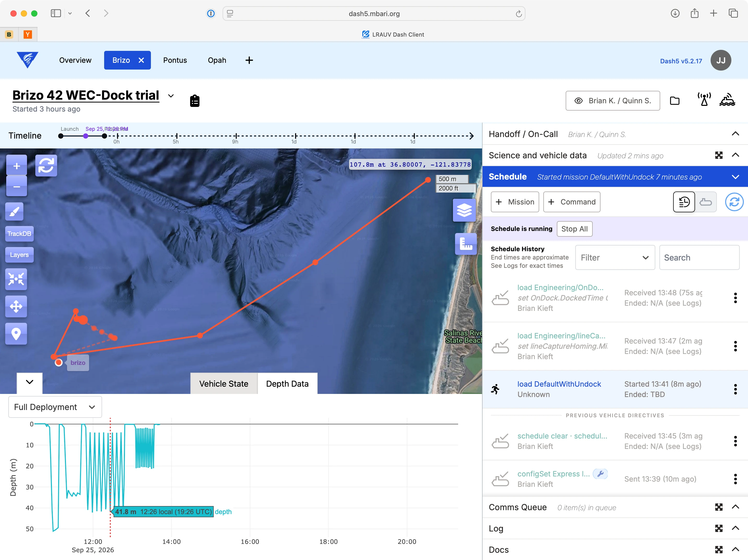Click the add Mission button

(515, 202)
